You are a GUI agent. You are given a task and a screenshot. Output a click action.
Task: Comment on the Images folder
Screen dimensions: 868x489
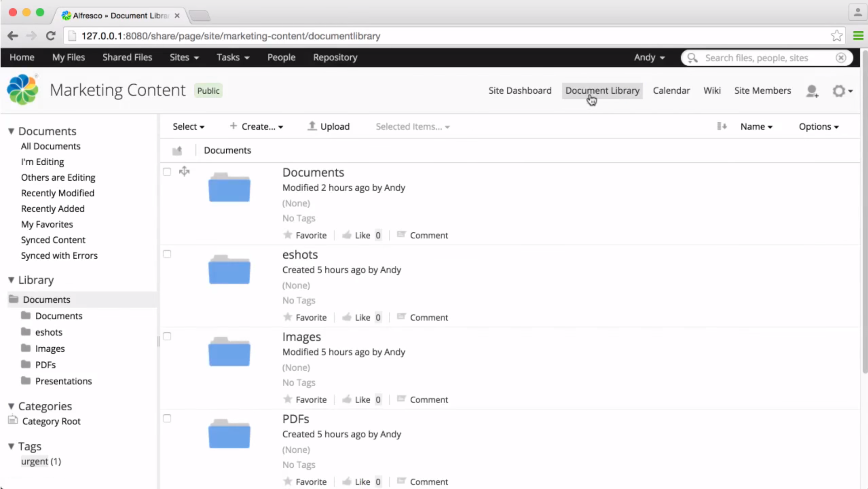pyautogui.click(x=422, y=399)
